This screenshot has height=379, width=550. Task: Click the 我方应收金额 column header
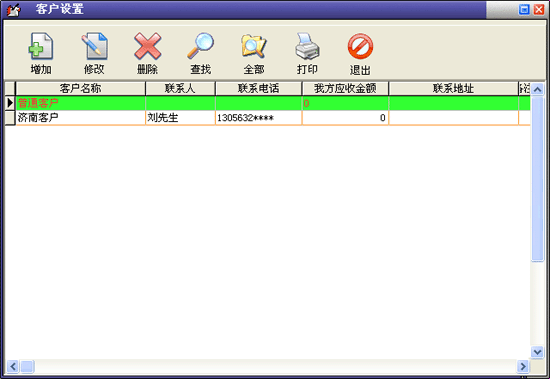click(345, 88)
